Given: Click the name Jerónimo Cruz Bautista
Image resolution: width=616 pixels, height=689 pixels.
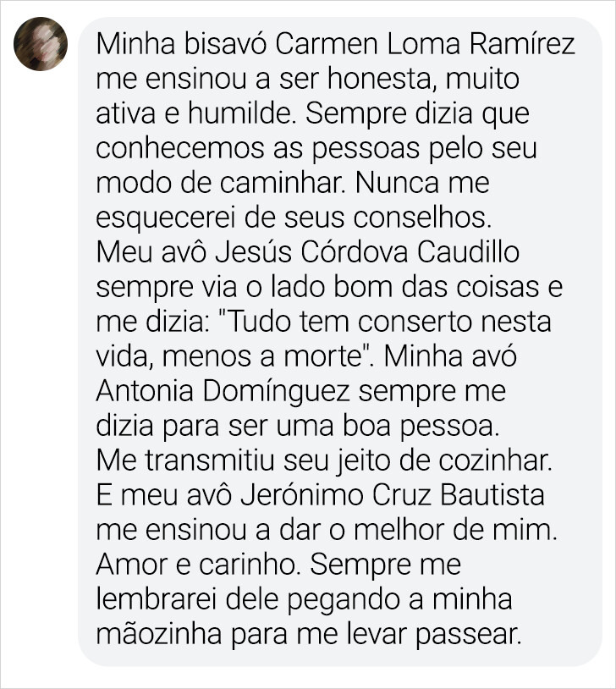Looking at the screenshot, I should pos(393,495).
